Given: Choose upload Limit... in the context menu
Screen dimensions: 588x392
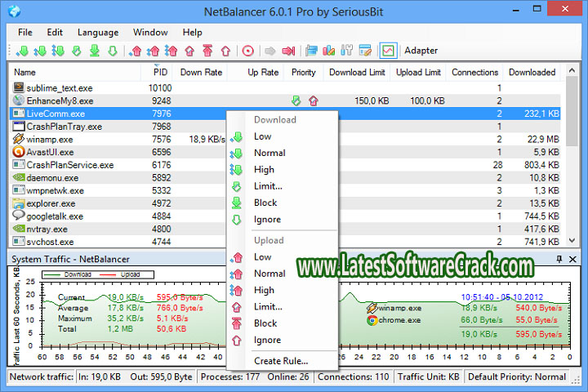Looking at the screenshot, I should [268, 306].
